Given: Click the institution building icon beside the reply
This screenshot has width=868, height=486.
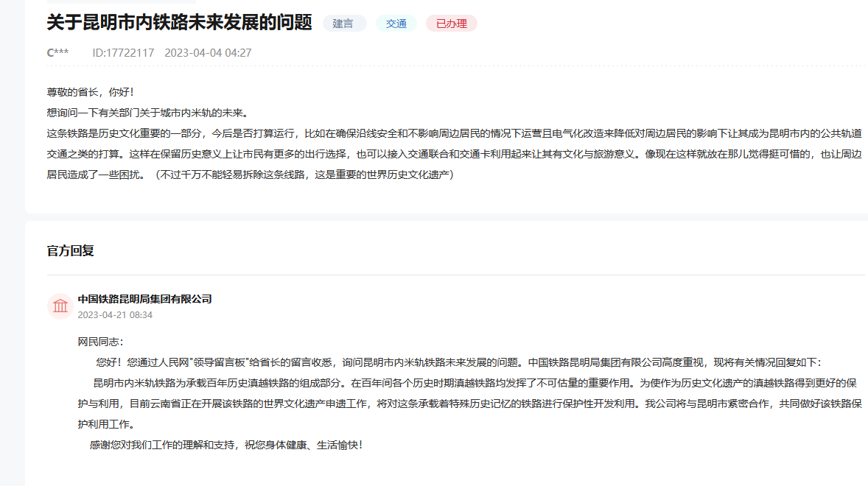Looking at the screenshot, I should click(60, 306).
